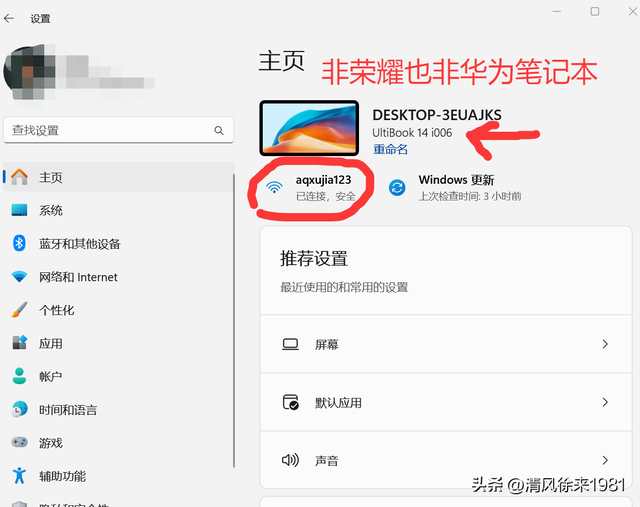Viewport: 640px width, 507px height.
Task: Click the 推荐设置 heading
Action: 313,258
